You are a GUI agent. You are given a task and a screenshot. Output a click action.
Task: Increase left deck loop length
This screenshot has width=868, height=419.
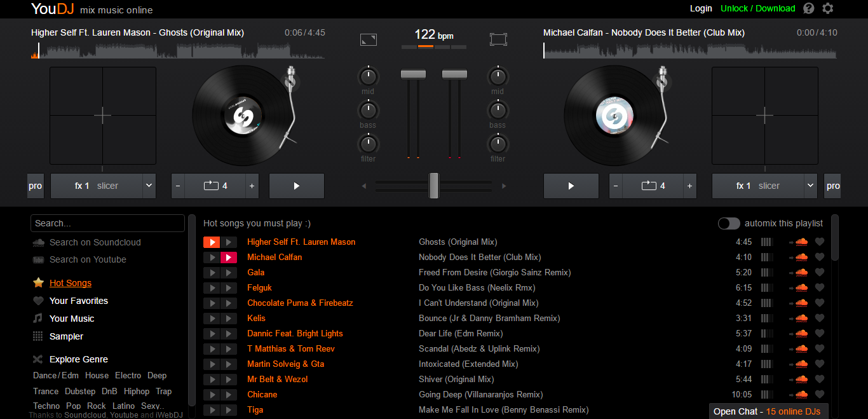pyautogui.click(x=252, y=186)
